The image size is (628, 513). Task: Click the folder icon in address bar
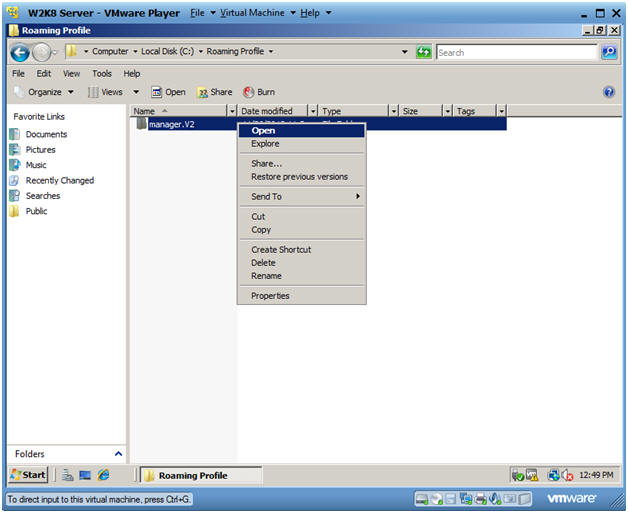point(72,51)
